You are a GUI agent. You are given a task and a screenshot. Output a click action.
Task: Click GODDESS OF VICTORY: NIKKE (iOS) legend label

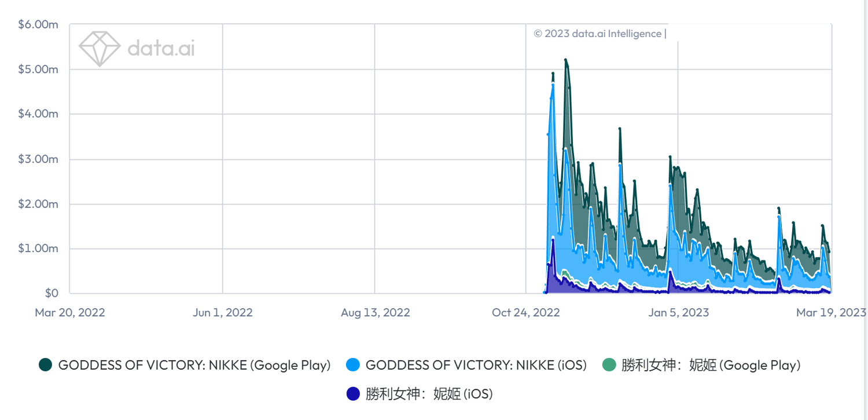[x=476, y=365]
